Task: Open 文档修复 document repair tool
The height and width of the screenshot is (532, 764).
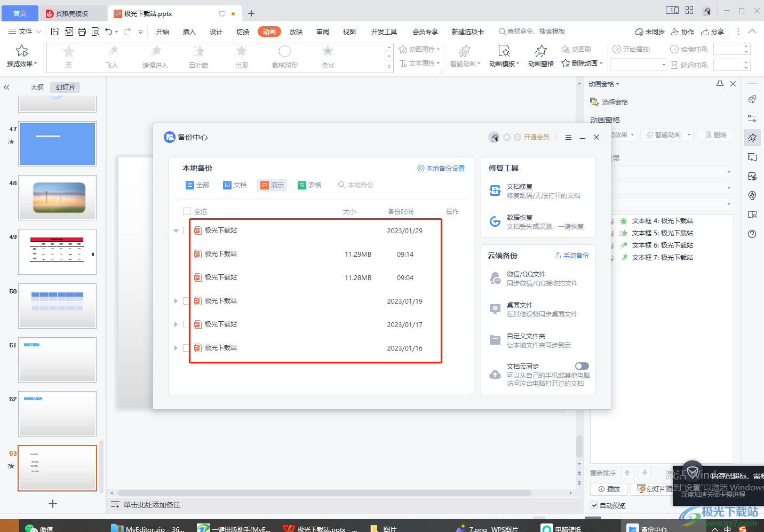Action: click(538, 191)
